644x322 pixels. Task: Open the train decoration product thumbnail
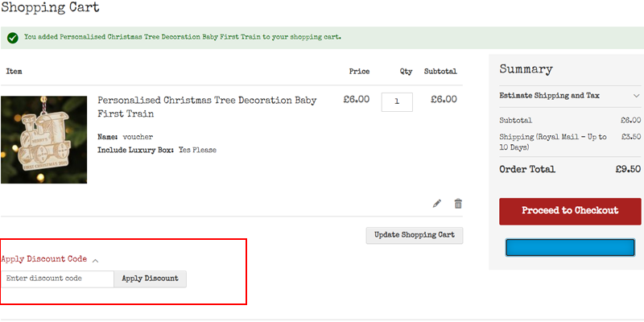(x=44, y=139)
